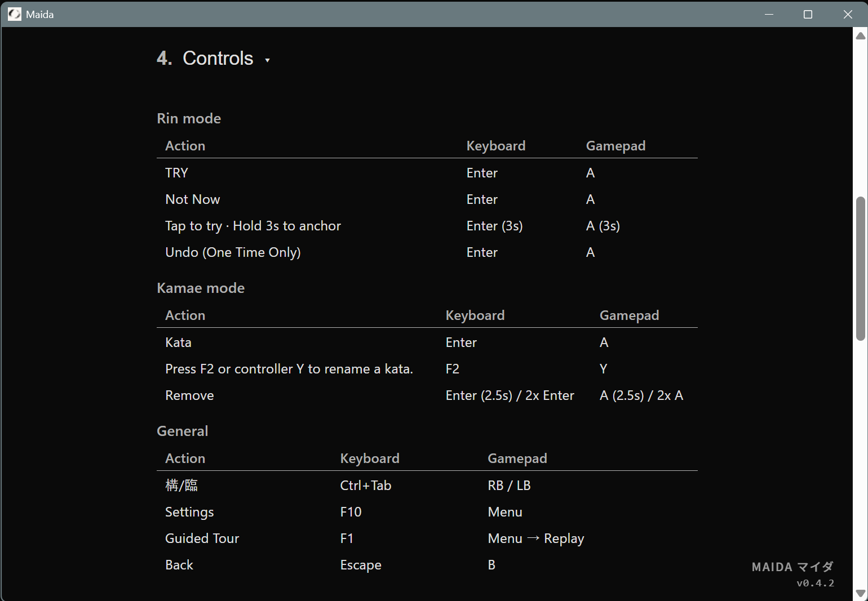This screenshot has width=868, height=601.
Task: Click the Back action entry
Action: tap(179, 565)
